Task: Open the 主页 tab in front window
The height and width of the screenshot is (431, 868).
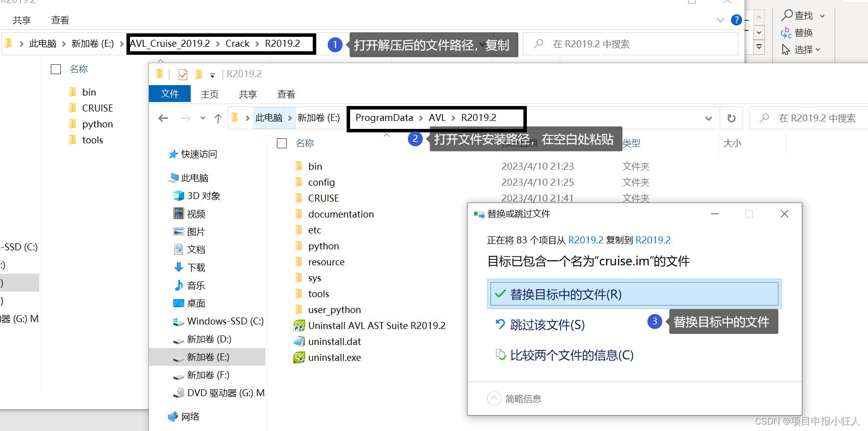Action: [210, 94]
